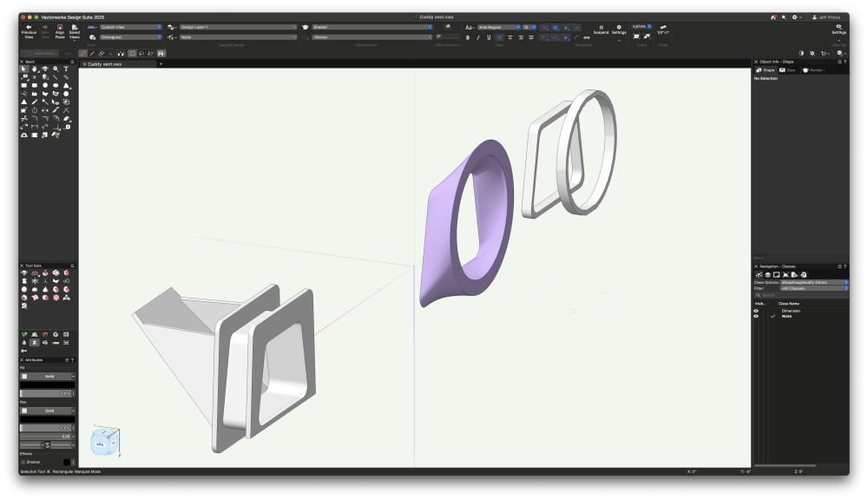The width and height of the screenshot is (868, 500).
Task: Click Suspend snapping icon
Action: coord(601,28)
